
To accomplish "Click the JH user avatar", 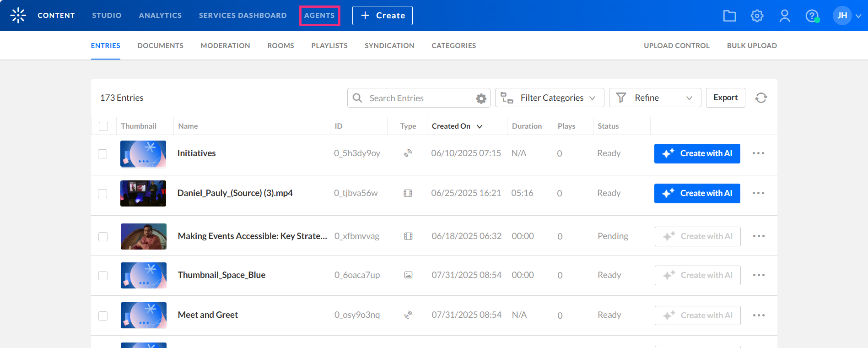I will 842,16.
